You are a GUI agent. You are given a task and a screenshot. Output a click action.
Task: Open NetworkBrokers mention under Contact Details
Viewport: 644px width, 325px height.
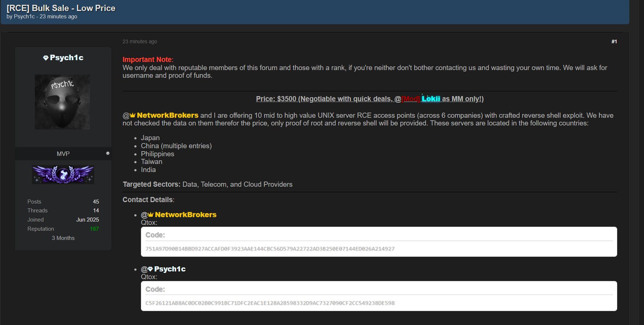[185, 215]
